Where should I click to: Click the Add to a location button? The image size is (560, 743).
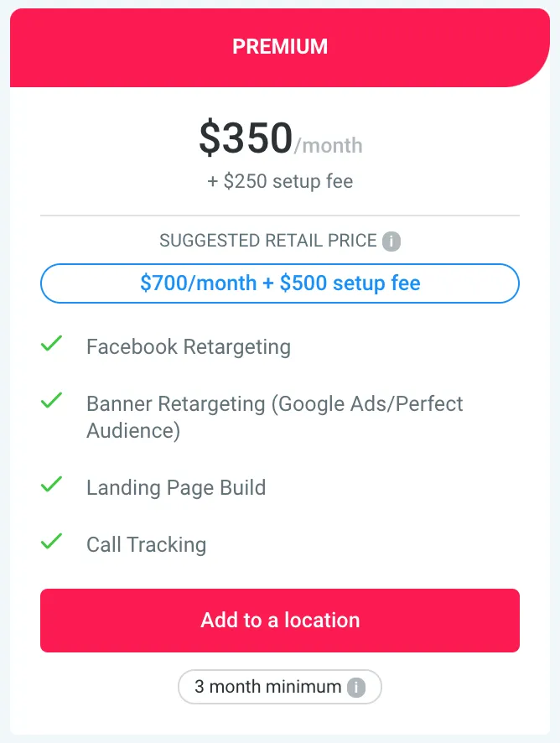280,621
